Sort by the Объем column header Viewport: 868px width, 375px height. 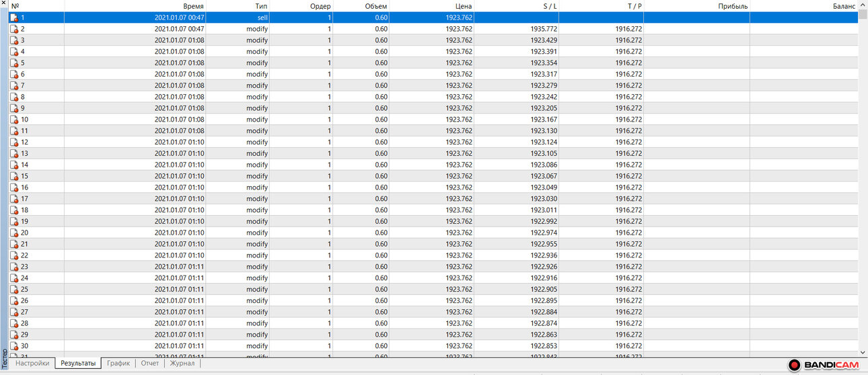click(x=361, y=6)
